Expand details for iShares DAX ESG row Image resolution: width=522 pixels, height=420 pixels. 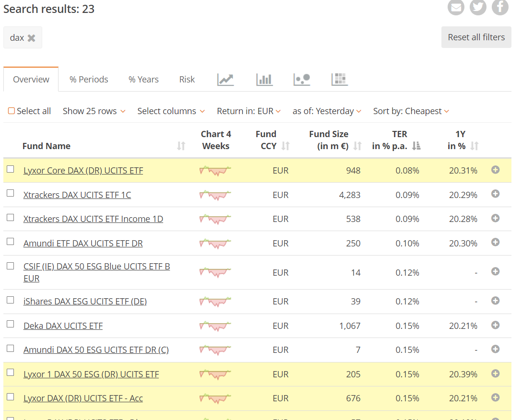click(495, 301)
